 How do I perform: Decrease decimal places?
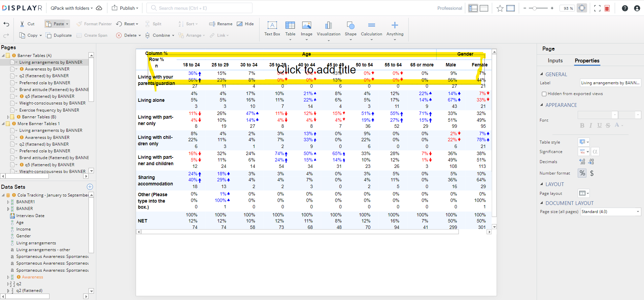[591, 162]
